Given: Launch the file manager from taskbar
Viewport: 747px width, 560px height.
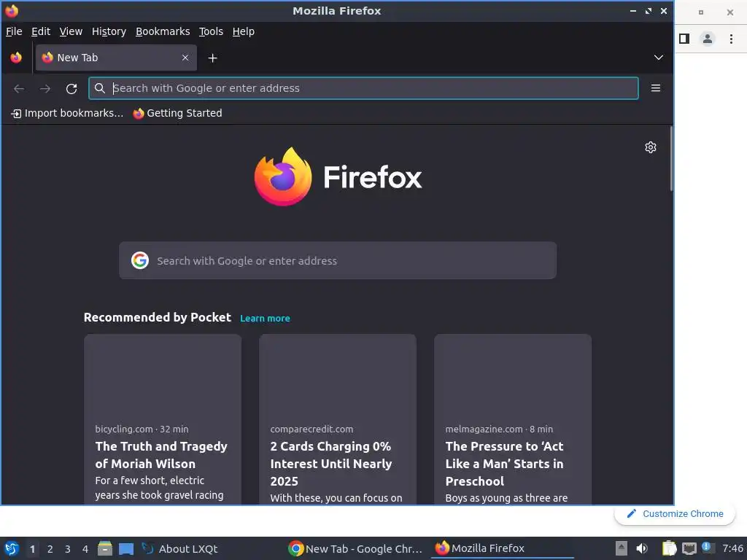Looking at the screenshot, I should click(105, 548).
